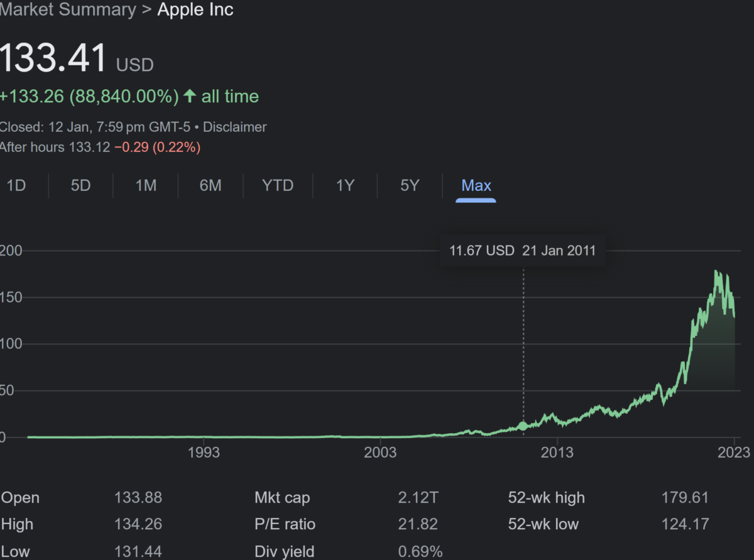This screenshot has width=754, height=560.
Task: Click the Low value 131.44
Action: point(138,552)
